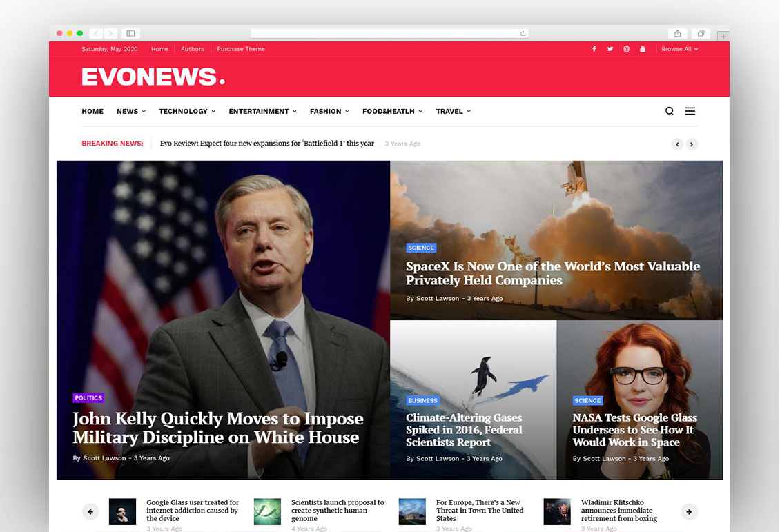Open Google Glass internet addiction post thumbnail

point(122,511)
